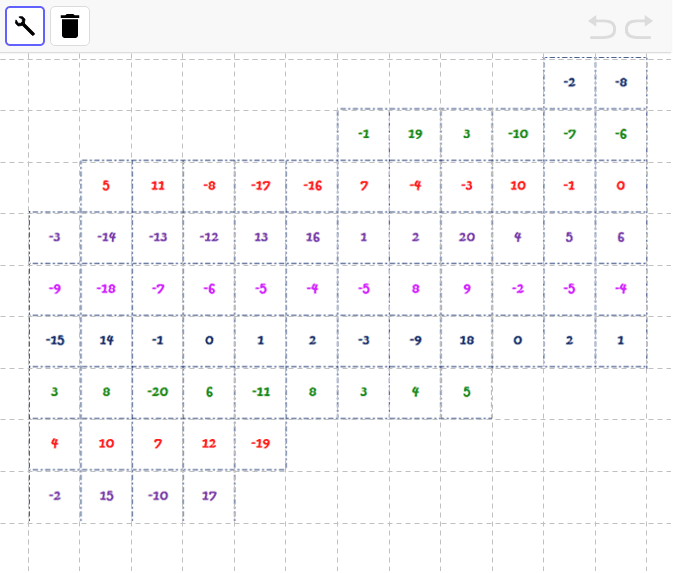Select the navy -9 tile
The height and width of the screenshot is (573, 673).
[415, 340]
